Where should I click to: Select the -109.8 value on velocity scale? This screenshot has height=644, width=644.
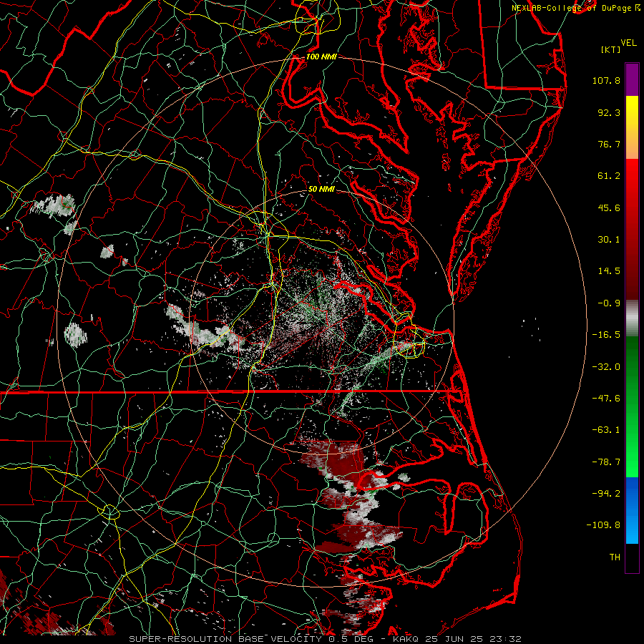[603, 525]
